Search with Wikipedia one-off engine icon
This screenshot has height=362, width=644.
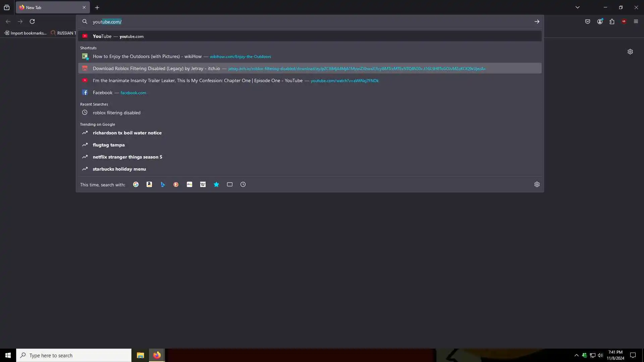coord(203,184)
